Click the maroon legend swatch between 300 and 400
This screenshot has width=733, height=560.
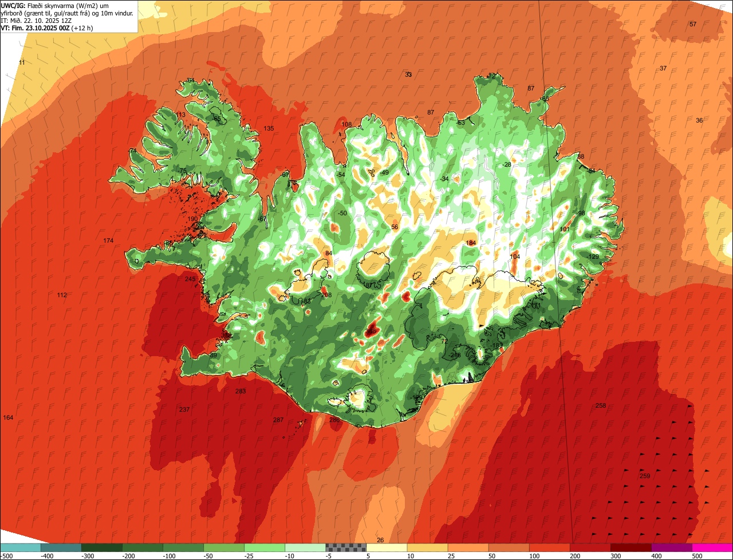point(631,548)
